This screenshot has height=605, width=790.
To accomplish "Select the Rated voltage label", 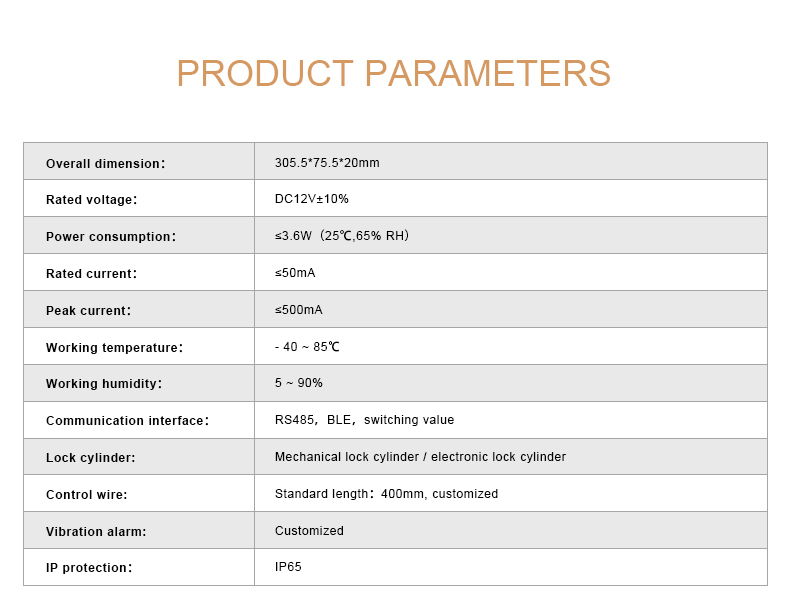I will [x=91, y=200].
